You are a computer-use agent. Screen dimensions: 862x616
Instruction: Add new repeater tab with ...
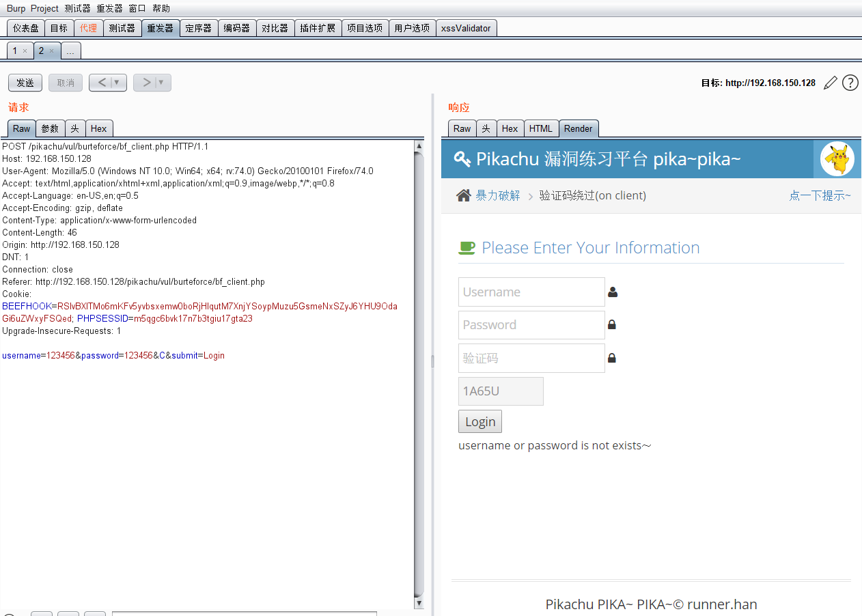(70, 51)
